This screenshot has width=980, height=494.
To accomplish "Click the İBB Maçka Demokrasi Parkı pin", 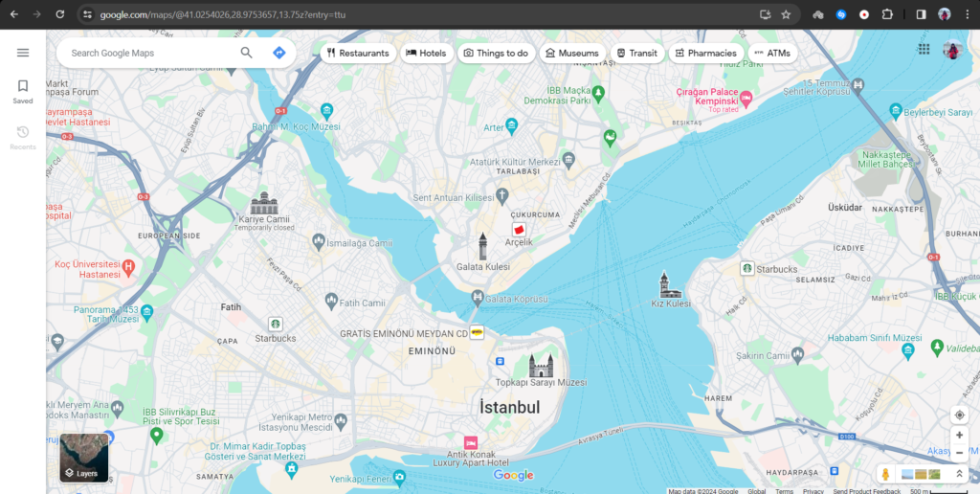I will coord(599,93).
